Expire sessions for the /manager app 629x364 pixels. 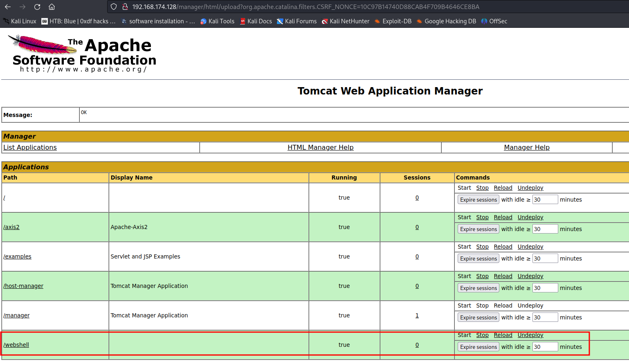[x=478, y=317]
